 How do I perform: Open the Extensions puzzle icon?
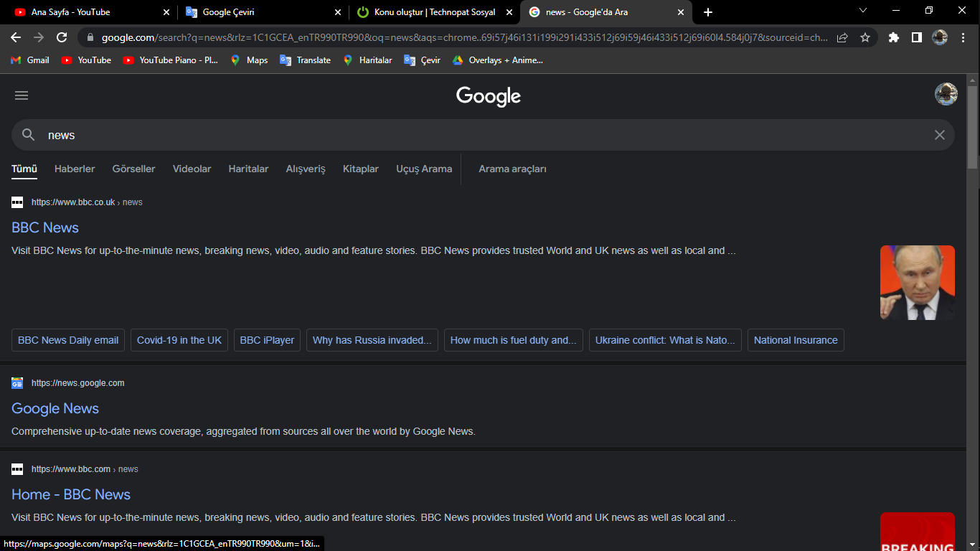pos(894,37)
